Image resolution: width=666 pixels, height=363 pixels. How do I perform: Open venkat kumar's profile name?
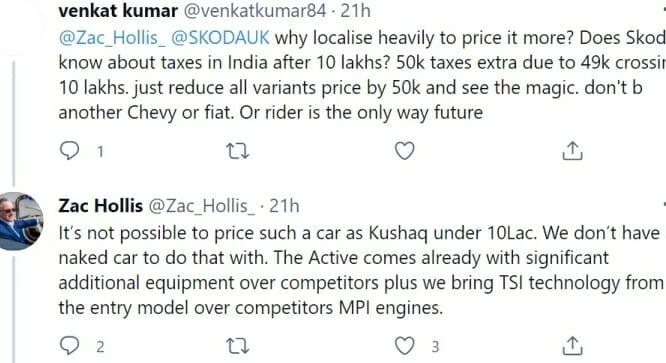pos(118,10)
